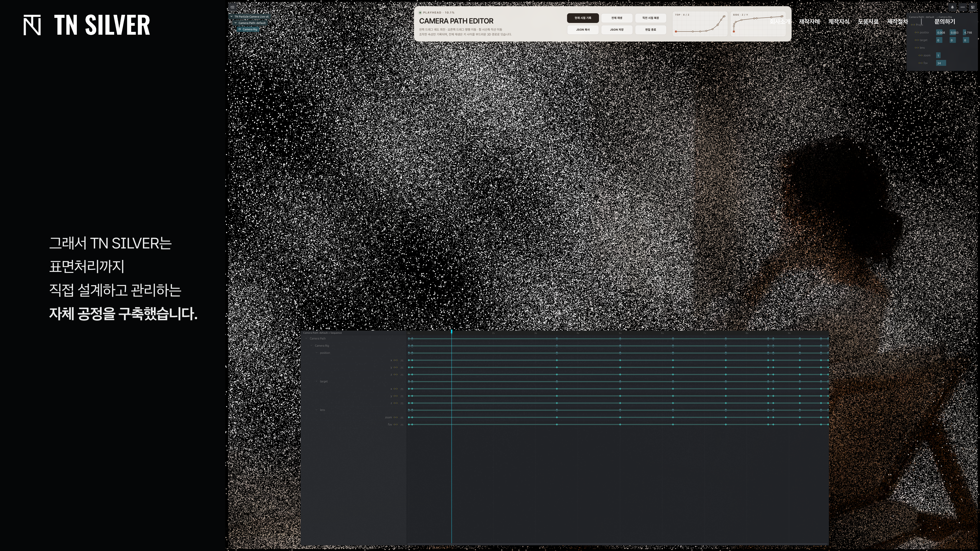Collapse the Camera Path: default outline item
980x551 pixels.
(236, 23)
